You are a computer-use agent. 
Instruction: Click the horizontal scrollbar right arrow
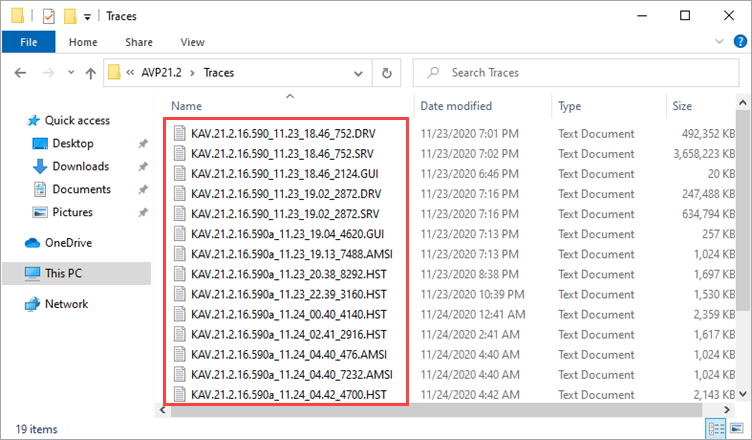pyautogui.click(x=727, y=410)
